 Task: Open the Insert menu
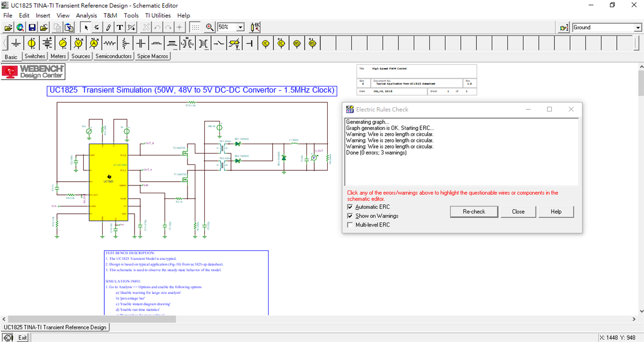(43, 16)
